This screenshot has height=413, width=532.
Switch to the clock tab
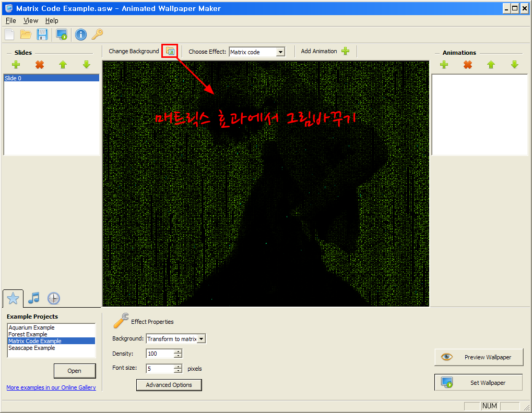pyautogui.click(x=54, y=298)
